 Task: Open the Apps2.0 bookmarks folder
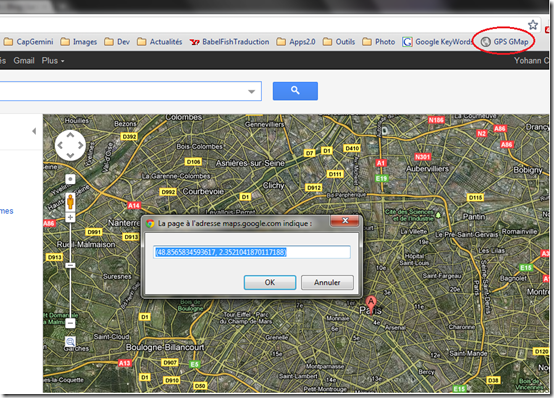pyautogui.click(x=296, y=42)
